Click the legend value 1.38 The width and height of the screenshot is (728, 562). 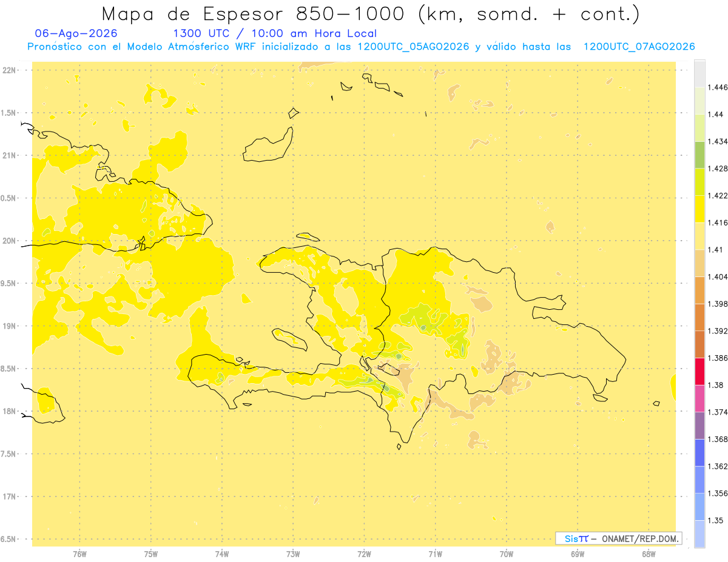(x=715, y=385)
